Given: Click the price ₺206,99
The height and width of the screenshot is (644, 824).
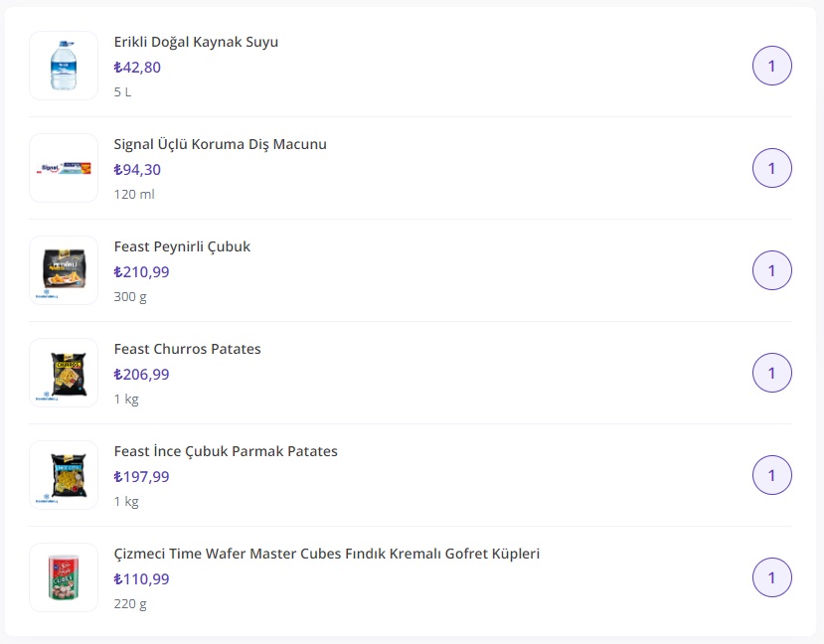Looking at the screenshot, I should (x=142, y=375).
